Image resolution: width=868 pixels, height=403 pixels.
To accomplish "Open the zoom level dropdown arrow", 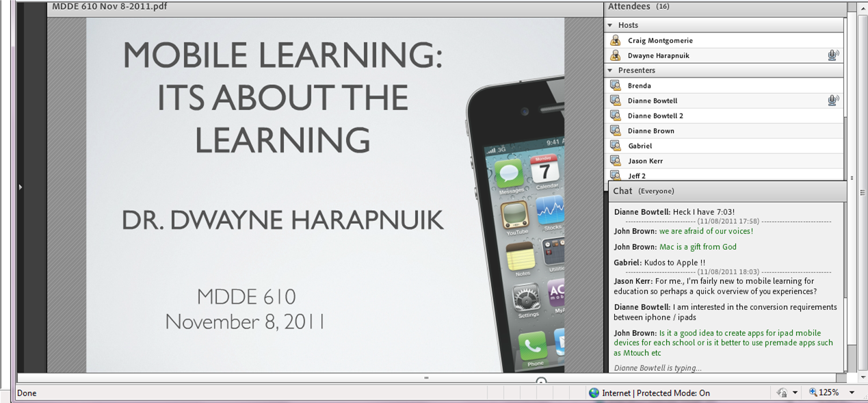I will point(852,393).
